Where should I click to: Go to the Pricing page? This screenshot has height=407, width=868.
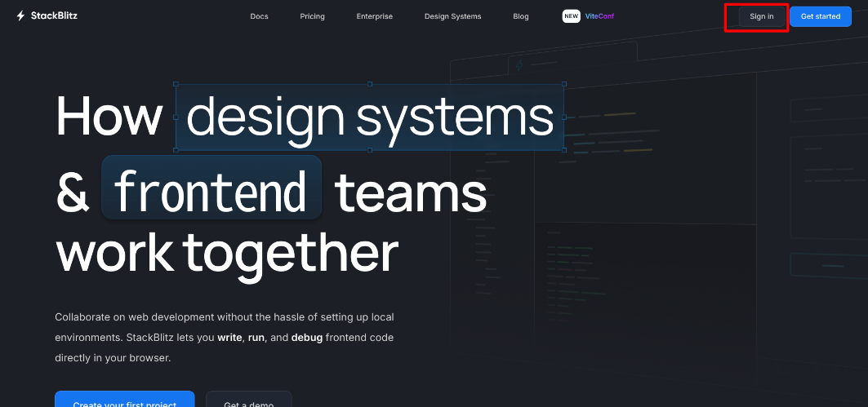pos(312,16)
